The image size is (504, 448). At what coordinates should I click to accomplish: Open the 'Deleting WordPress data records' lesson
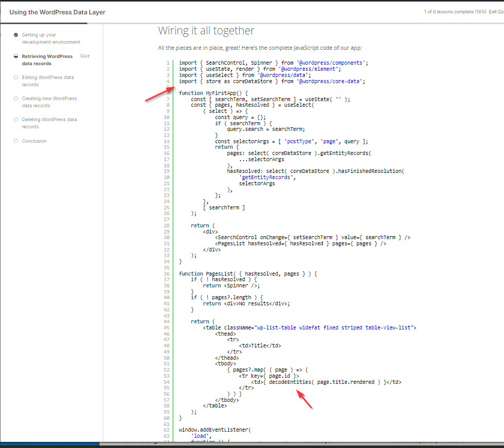pos(49,123)
